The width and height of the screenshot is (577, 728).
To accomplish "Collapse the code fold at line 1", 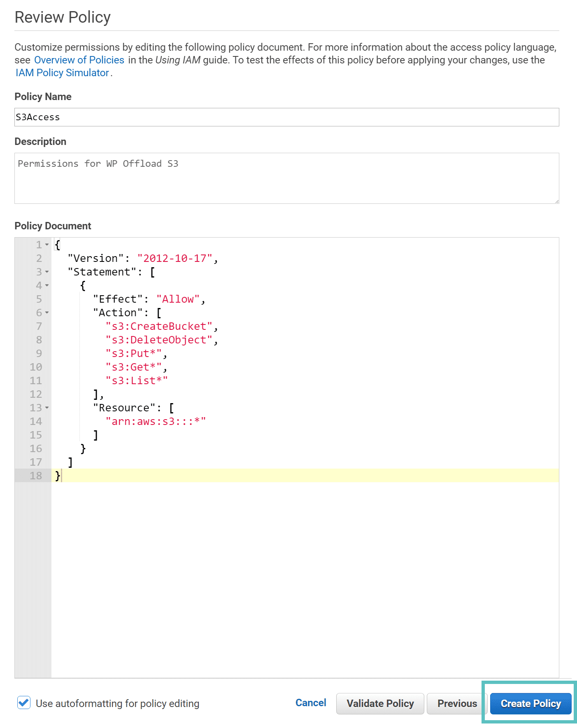I will tap(47, 245).
